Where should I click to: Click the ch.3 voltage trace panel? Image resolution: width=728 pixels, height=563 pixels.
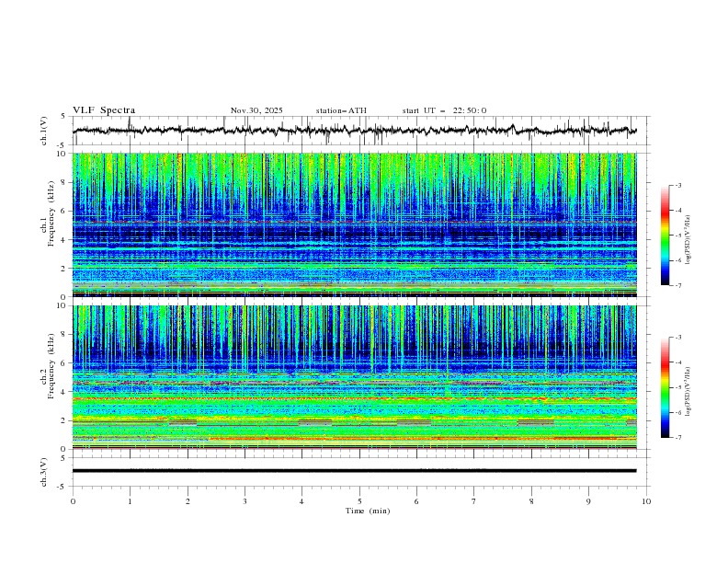coord(359,471)
